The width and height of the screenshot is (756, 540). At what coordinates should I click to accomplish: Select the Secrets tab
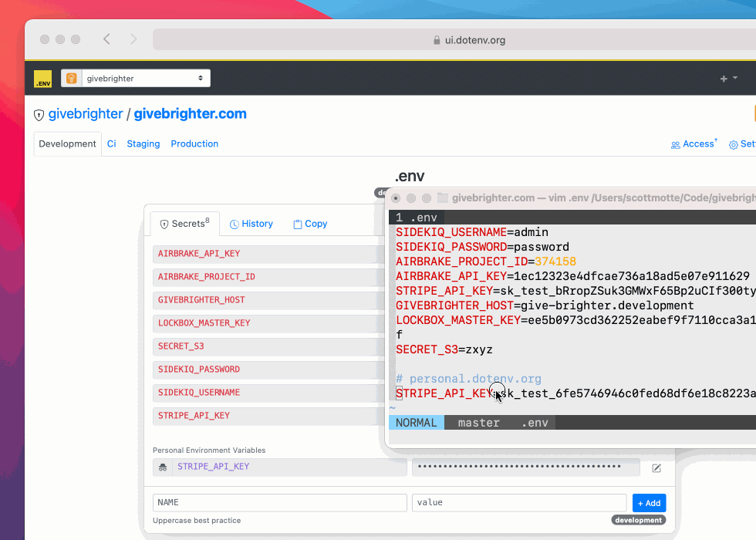(x=185, y=224)
